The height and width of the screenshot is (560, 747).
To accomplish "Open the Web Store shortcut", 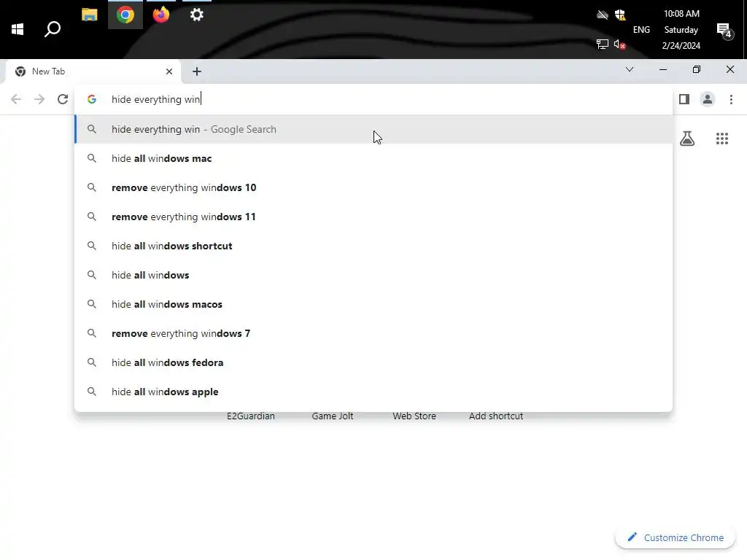I will point(414,416).
